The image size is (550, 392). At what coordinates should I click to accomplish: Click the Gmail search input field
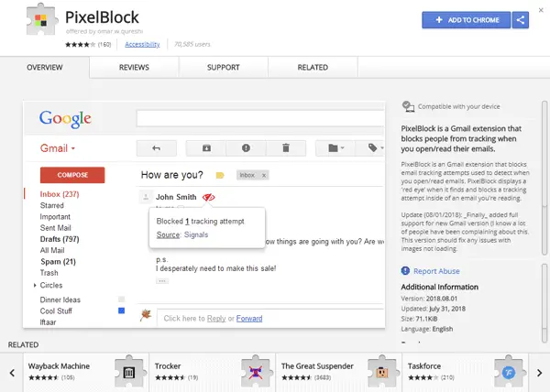(x=260, y=118)
